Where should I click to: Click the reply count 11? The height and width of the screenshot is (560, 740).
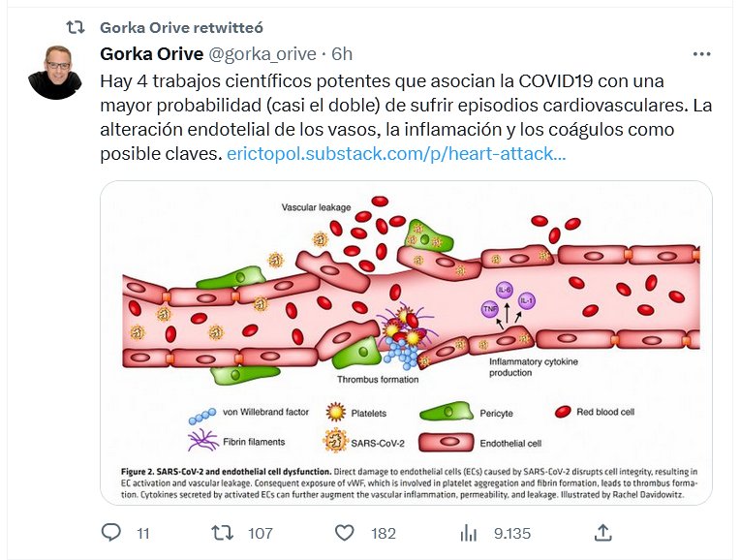point(142,532)
